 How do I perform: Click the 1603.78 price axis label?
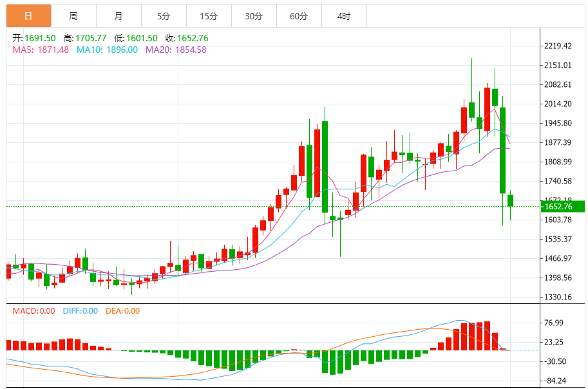pyautogui.click(x=558, y=220)
